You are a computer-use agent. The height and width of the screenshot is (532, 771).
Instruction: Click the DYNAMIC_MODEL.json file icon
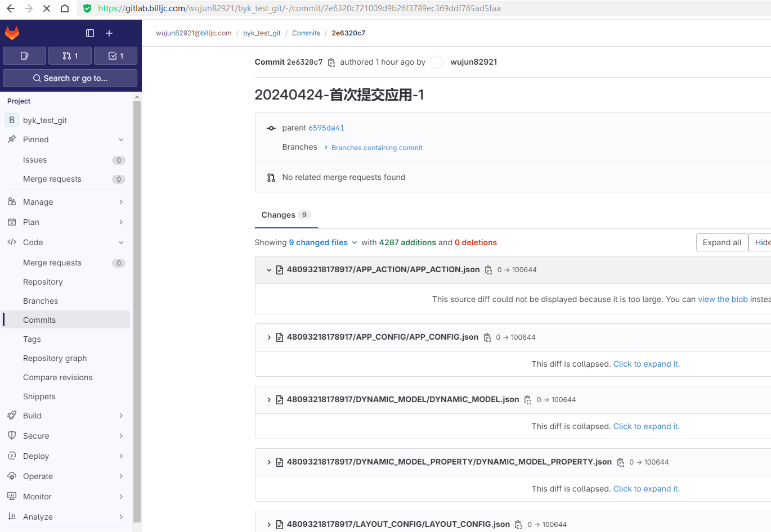(280, 400)
